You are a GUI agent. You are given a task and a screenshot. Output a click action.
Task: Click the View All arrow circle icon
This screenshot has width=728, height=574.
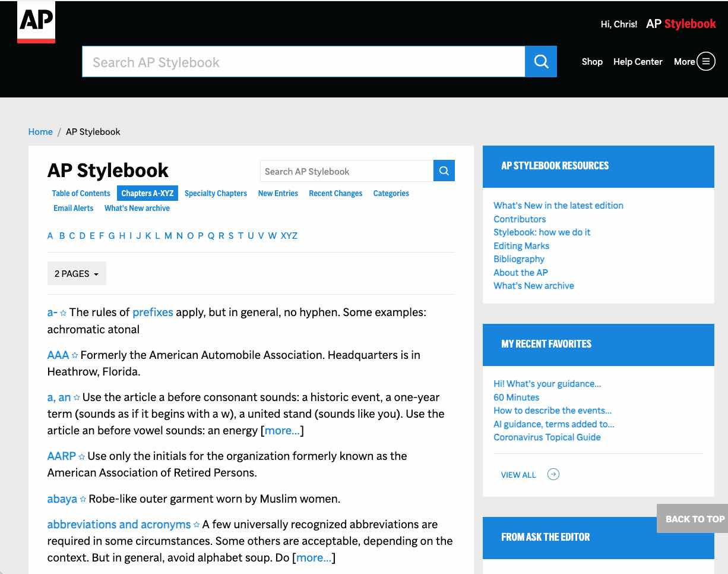click(x=553, y=474)
